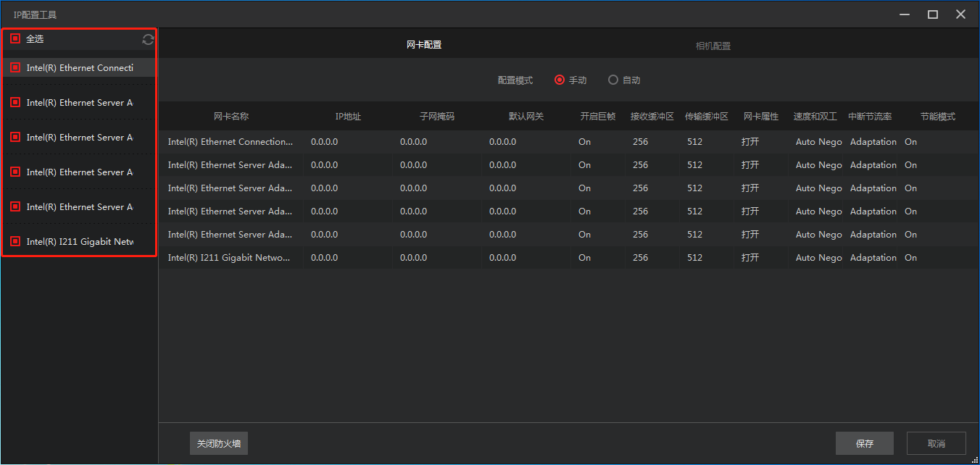
Task: Switch to the 网卡配置 tab
Action: coord(423,45)
